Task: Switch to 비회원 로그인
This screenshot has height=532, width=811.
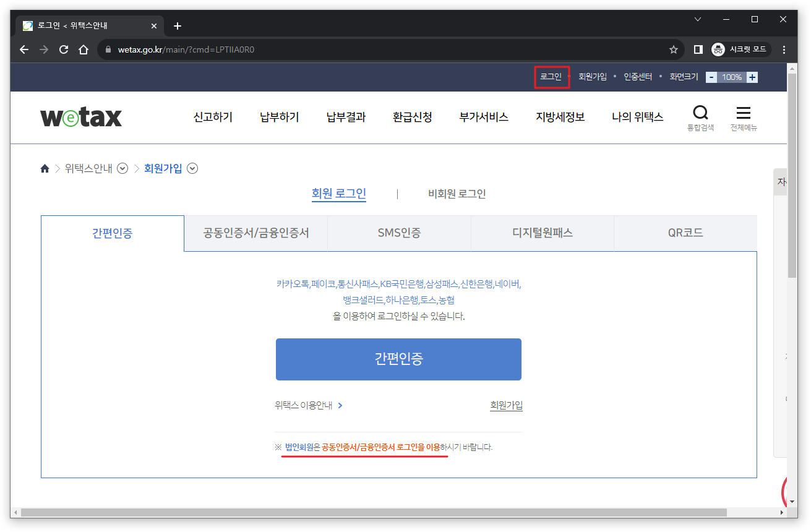Action: tap(457, 194)
